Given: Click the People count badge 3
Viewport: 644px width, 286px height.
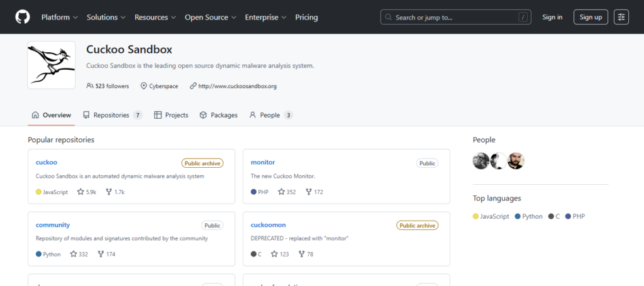Looking at the screenshot, I should [288, 115].
